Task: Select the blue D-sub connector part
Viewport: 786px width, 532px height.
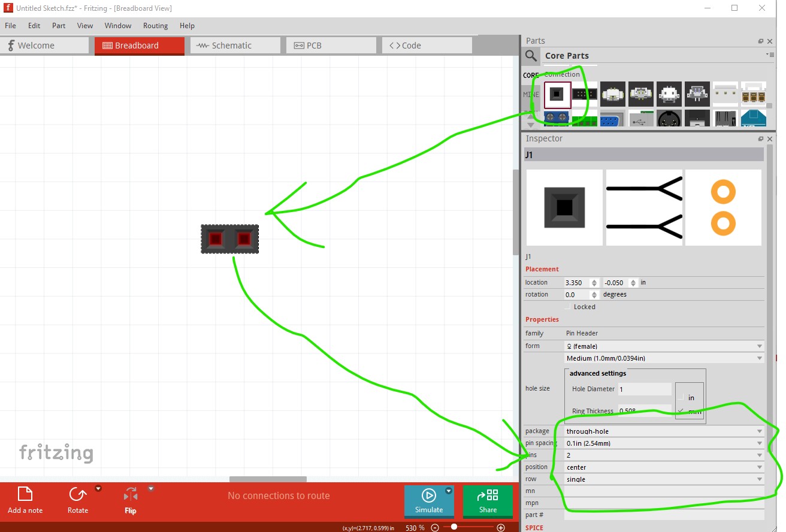Action: point(613,118)
